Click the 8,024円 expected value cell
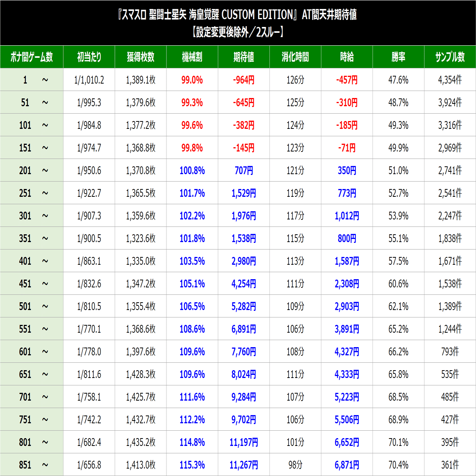This screenshot has height=476, width=476. click(244, 374)
